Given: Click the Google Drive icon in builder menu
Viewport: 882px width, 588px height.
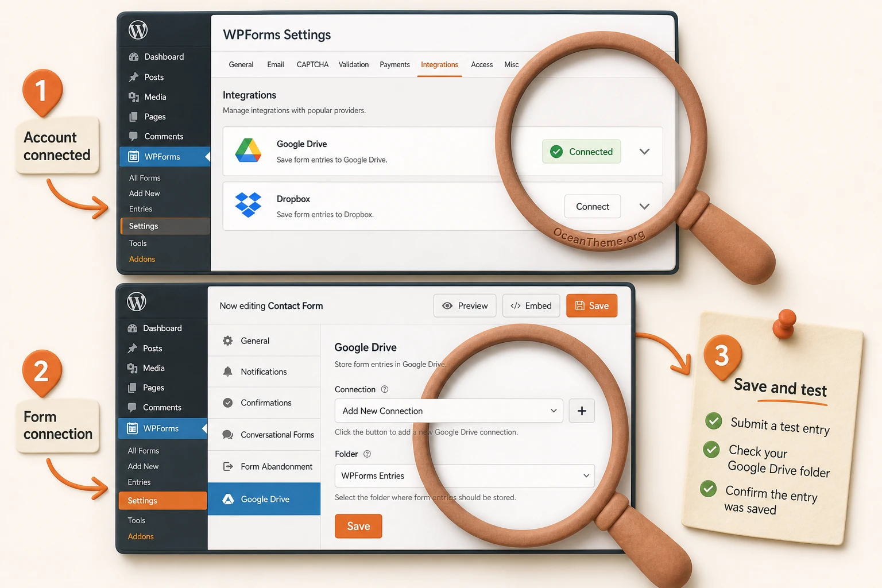Looking at the screenshot, I should (228, 499).
